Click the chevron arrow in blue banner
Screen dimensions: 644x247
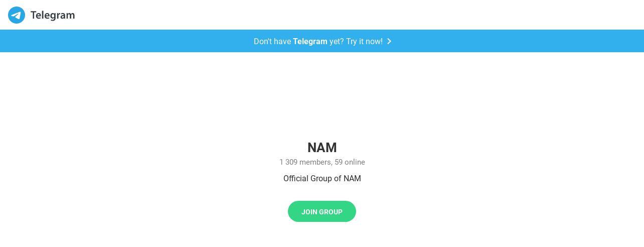[x=389, y=41]
